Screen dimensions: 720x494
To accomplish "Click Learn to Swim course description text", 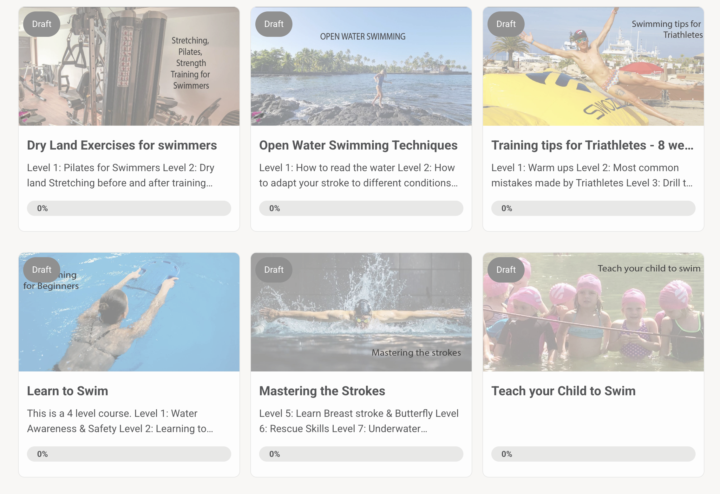I will pyautogui.click(x=120, y=421).
